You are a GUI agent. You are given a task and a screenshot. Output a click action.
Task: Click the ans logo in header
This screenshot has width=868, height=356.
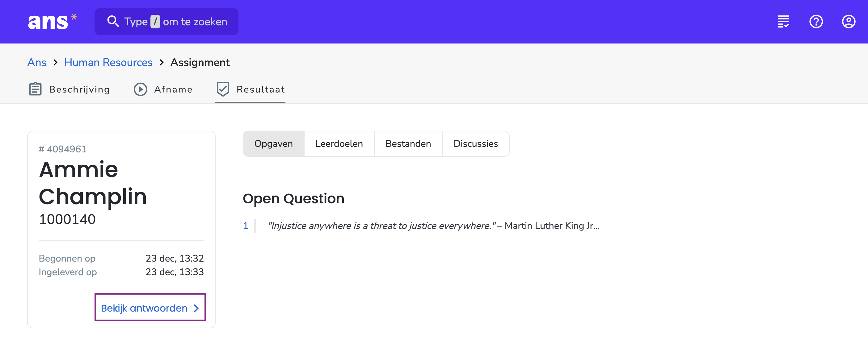53,22
